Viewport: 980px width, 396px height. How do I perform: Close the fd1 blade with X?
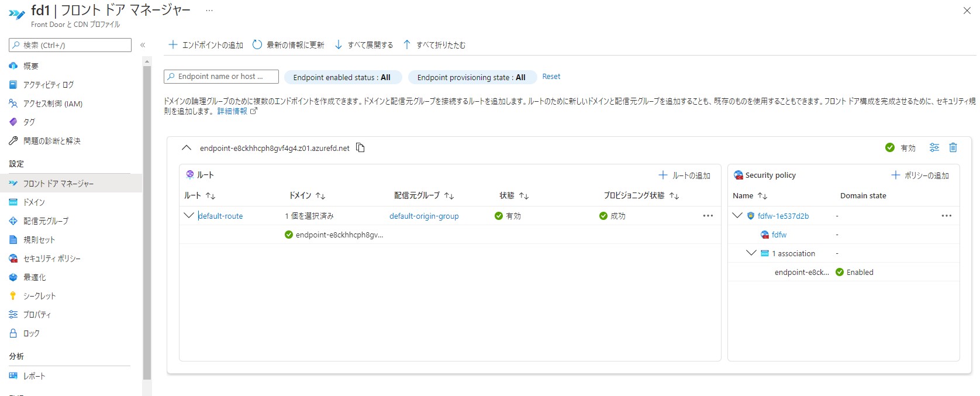tap(967, 11)
